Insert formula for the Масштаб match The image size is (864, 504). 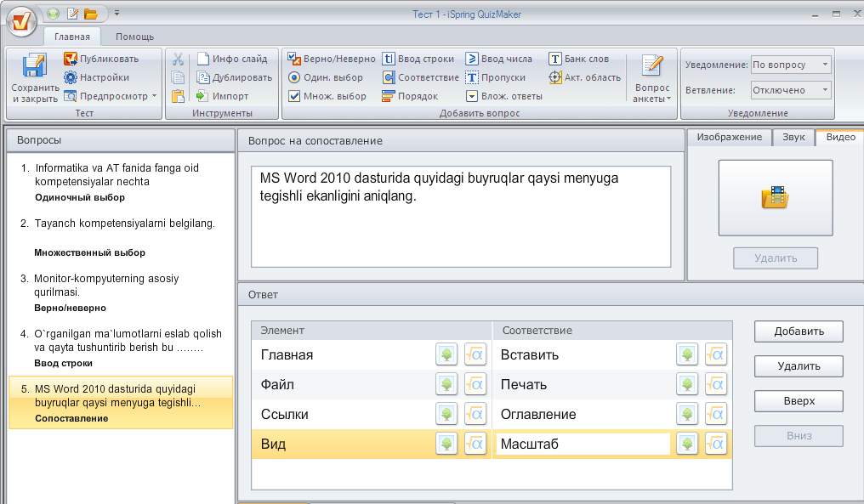tap(716, 444)
